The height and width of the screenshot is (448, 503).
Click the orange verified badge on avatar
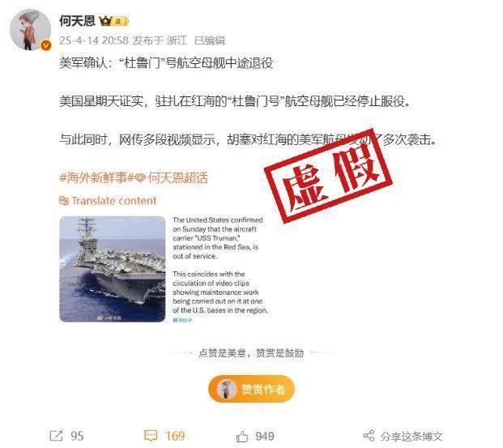(46, 46)
